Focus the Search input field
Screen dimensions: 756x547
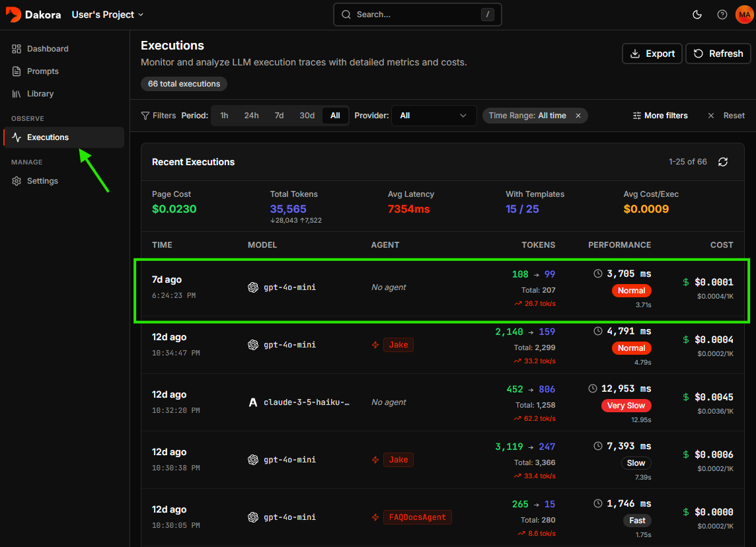pos(418,15)
